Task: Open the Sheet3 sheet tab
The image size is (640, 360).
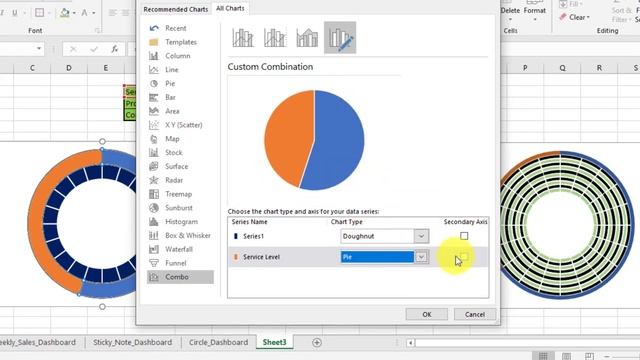Action: coord(274,342)
